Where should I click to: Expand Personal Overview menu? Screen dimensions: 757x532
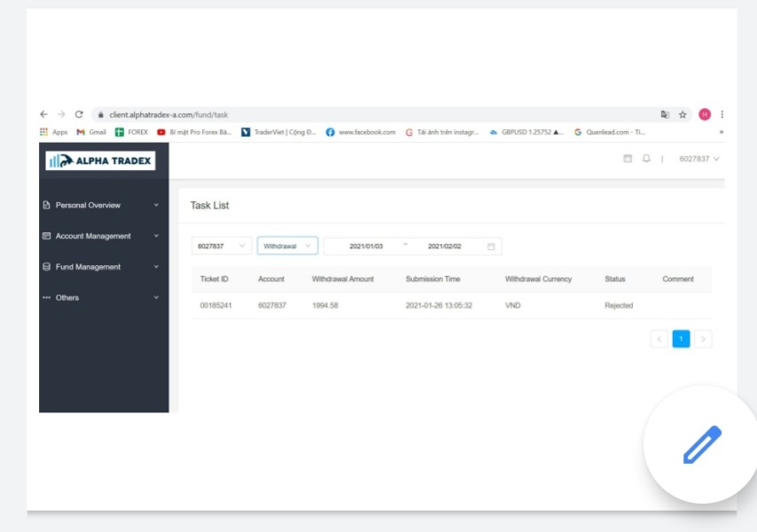[101, 205]
